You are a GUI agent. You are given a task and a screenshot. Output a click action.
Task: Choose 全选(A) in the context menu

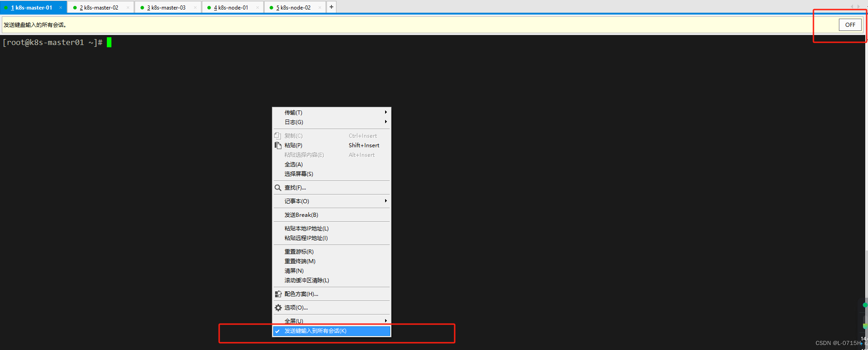[x=331, y=165]
